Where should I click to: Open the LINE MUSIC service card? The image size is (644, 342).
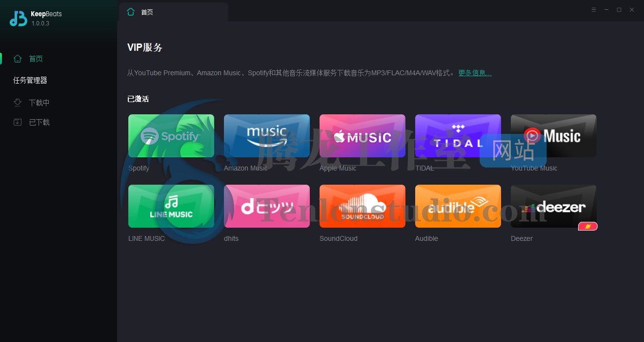click(x=171, y=206)
